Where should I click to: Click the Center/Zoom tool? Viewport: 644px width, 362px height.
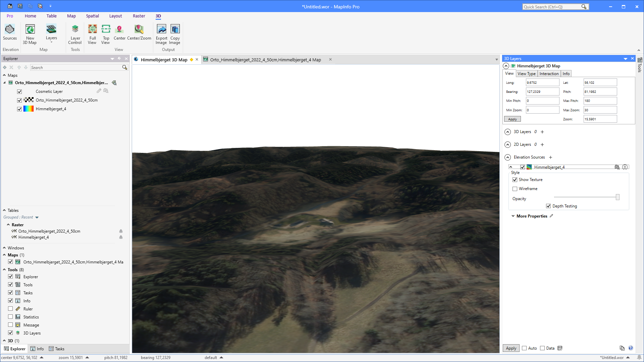(x=139, y=34)
